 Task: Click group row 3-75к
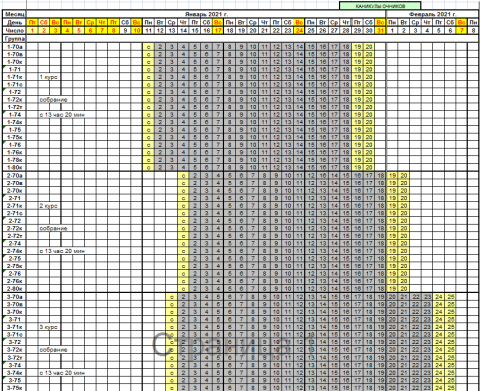pos(15,387)
